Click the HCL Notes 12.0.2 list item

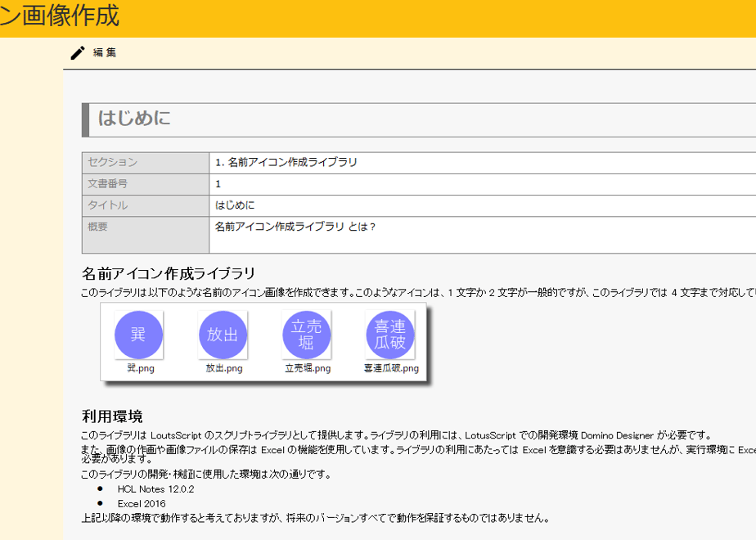(x=155, y=489)
